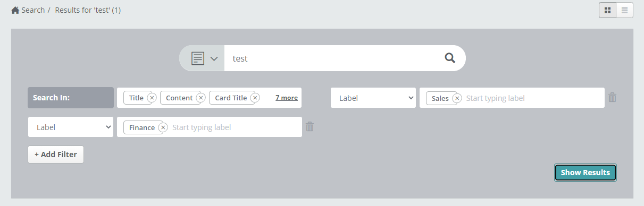Focus the search box containing test

[x=333, y=58]
